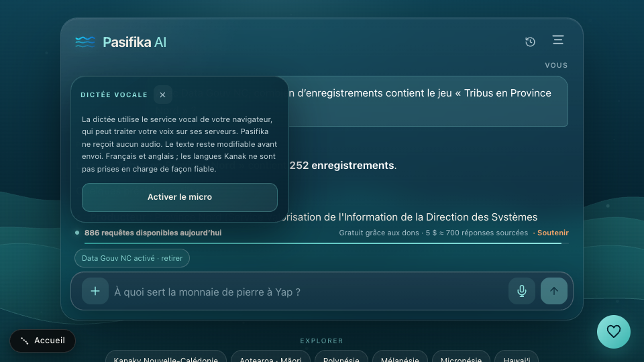Click the Soutenir link
644x362 pixels.
(x=553, y=233)
